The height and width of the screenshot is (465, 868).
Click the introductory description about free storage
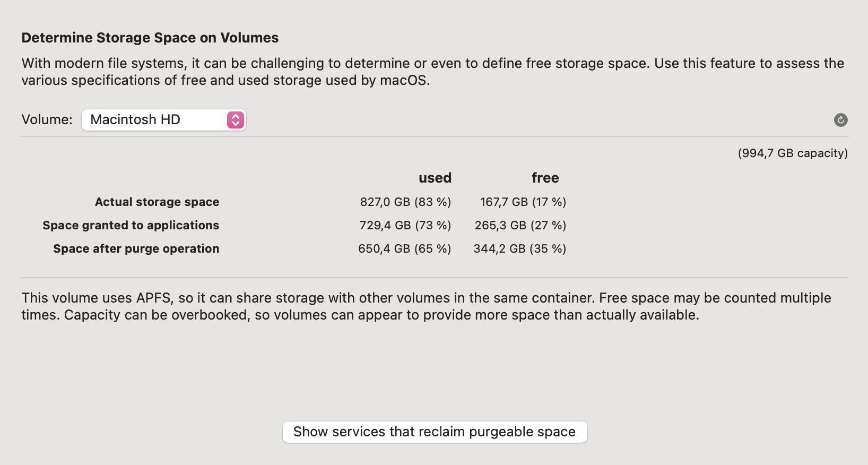(x=433, y=72)
